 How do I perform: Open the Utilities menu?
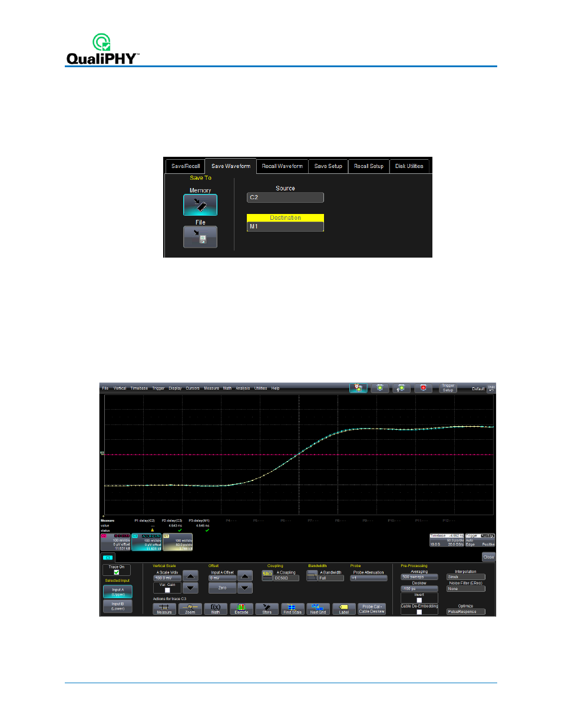(260, 388)
